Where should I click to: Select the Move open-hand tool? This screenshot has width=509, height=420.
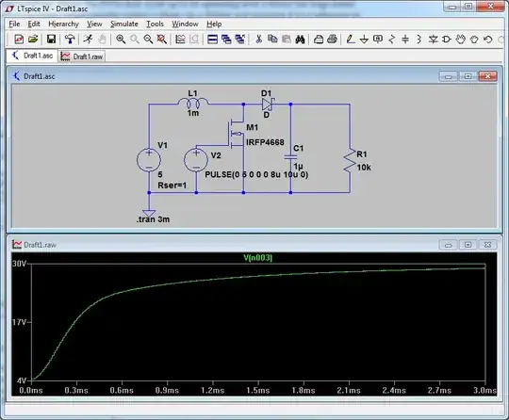pos(460,40)
